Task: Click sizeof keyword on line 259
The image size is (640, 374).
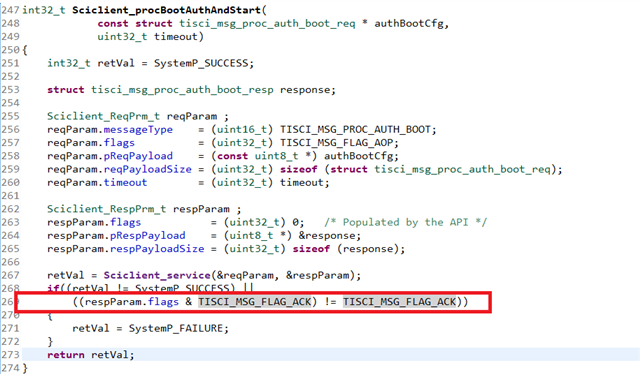Action: click(x=298, y=169)
